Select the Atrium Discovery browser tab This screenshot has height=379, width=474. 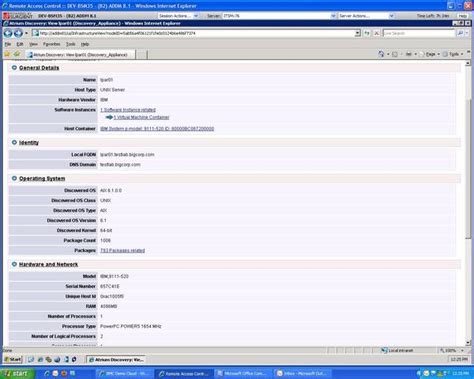80,55
